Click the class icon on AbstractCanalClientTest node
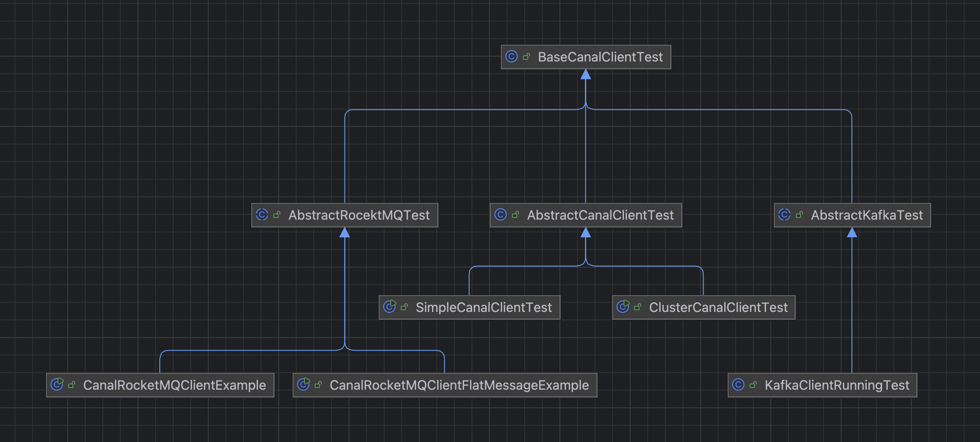Screen dimensions: 980x442 tap(501, 215)
